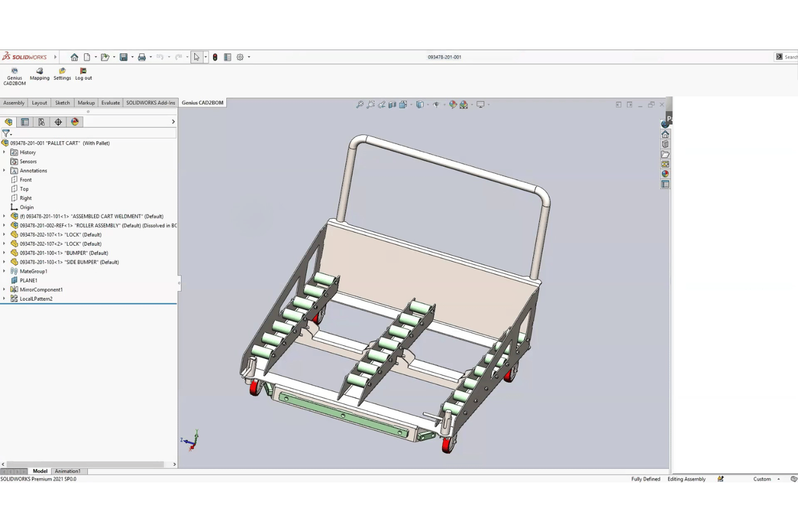Open the Design Library task pane icon
This screenshot has height=532, width=798.
point(665,144)
